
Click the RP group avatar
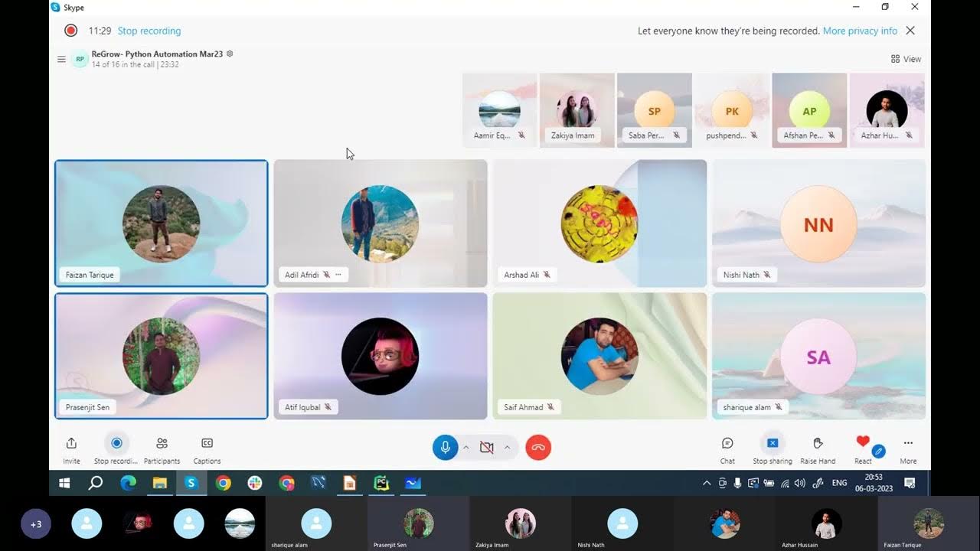pos(80,59)
